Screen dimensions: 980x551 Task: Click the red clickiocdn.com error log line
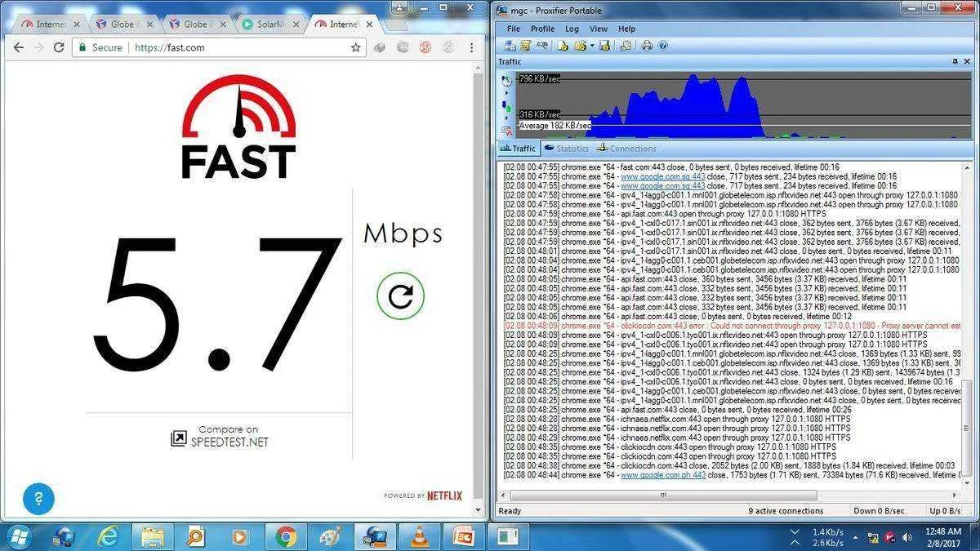coord(732,325)
